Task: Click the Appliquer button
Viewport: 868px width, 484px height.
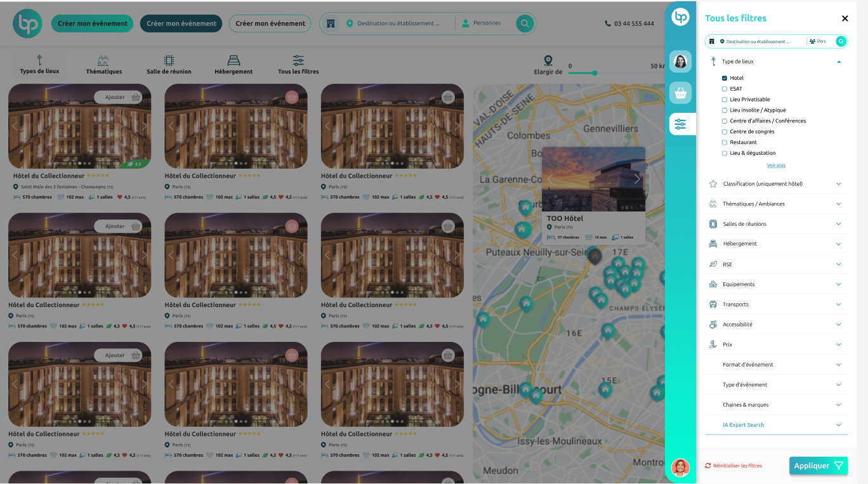Action: click(819, 466)
